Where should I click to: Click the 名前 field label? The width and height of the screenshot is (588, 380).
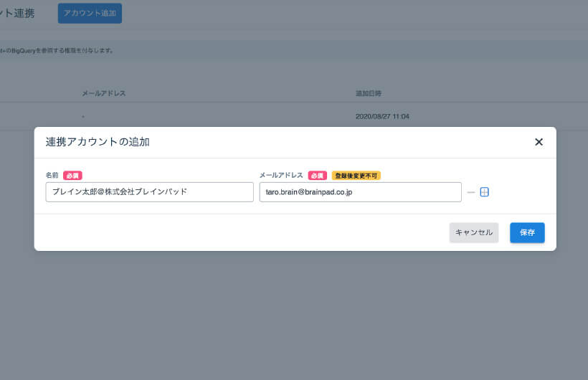pos(52,175)
